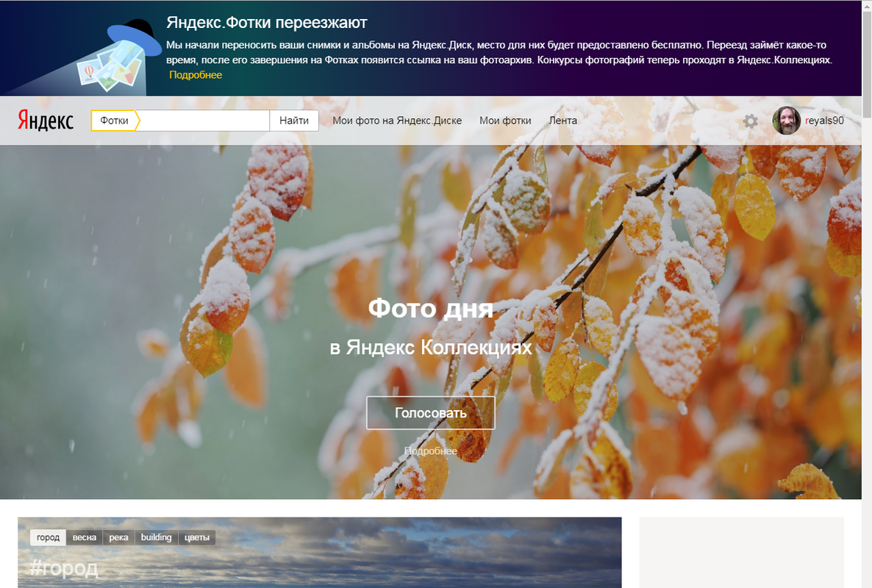The image size is (872, 588).
Task: Open Мои фото на Яндекс.Диске
Action: pyautogui.click(x=397, y=121)
